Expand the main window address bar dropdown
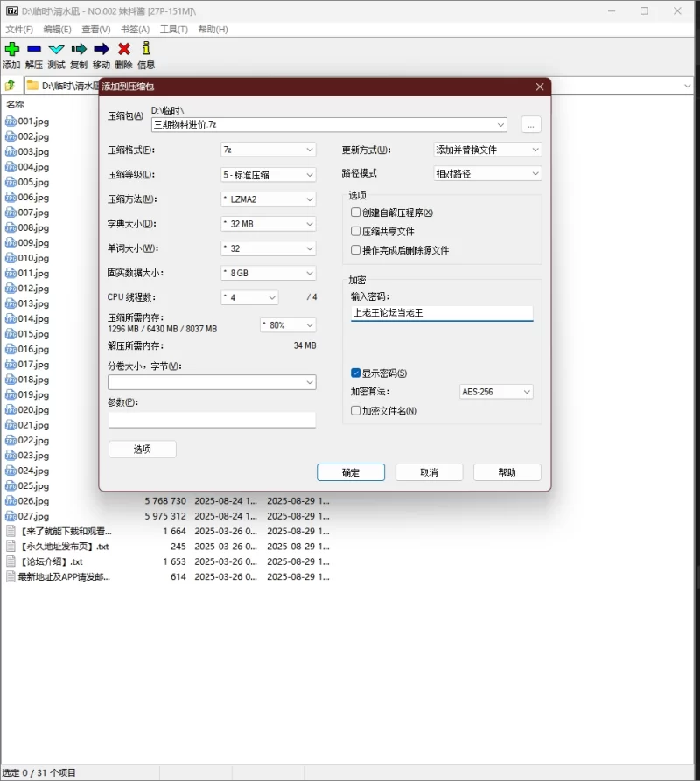Screen dimensions: 700x781 (x=687, y=86)
